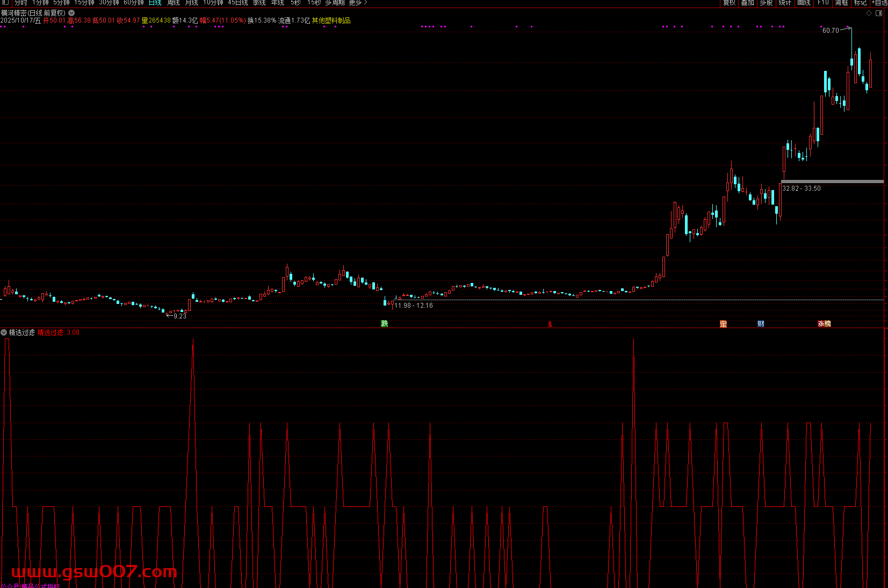888x588 pixels.
Task: Click the 涨榜 event marker
Action: (824, 324)
